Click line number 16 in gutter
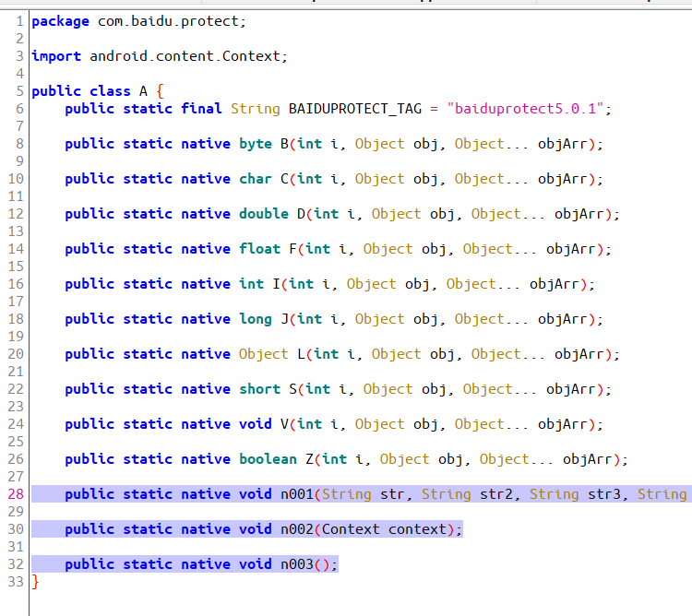The width and height of the screenshot is (692, 616). 16,284
